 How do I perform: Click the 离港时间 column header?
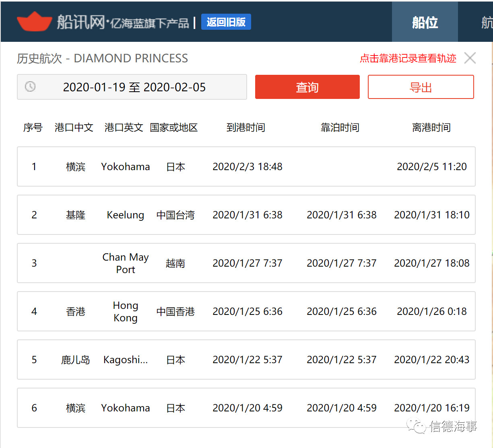pos(431,127)
